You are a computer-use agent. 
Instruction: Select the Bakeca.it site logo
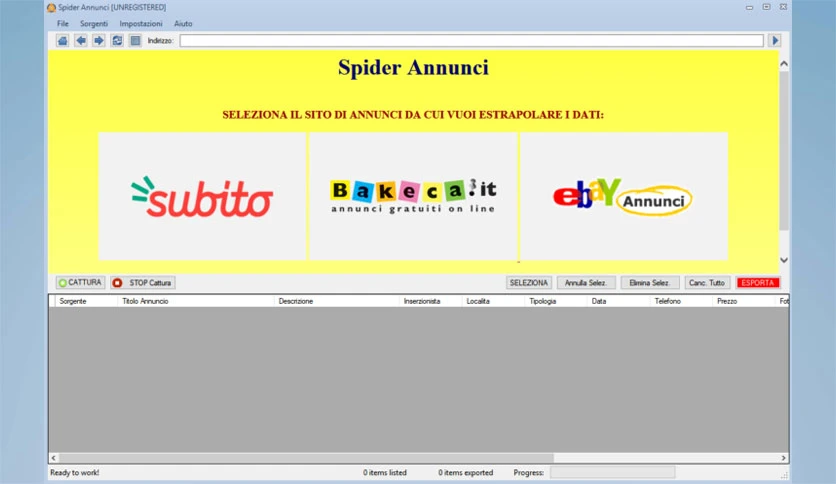pos(413,196)
